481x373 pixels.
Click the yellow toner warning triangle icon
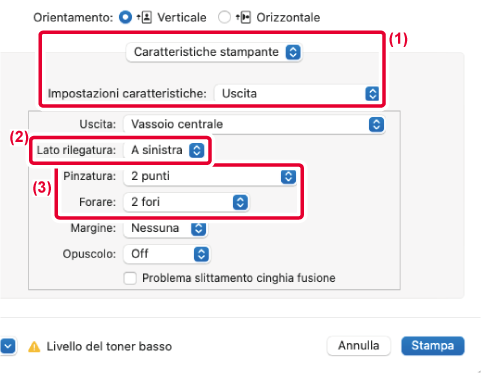pos(34,347)
